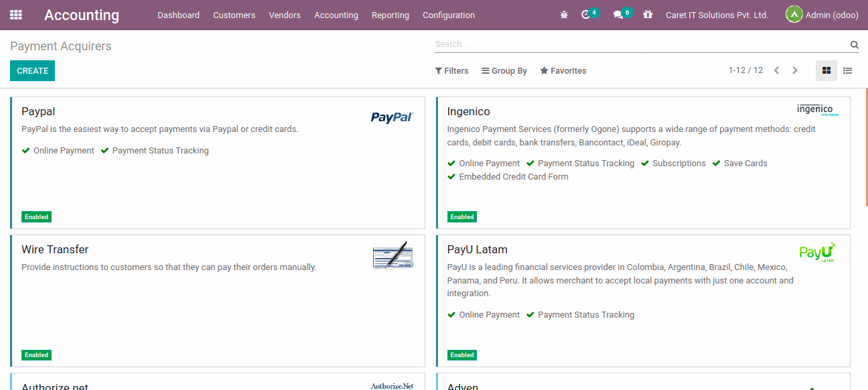Open the conversations icon showing 6 messages
Viewport: 868px width, 390px height.
619,13
